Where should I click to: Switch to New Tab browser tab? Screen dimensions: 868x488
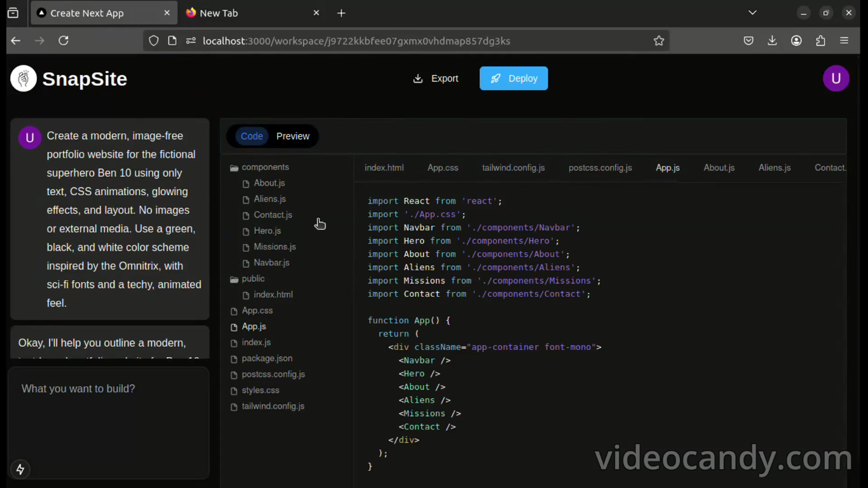click(253, 13)
